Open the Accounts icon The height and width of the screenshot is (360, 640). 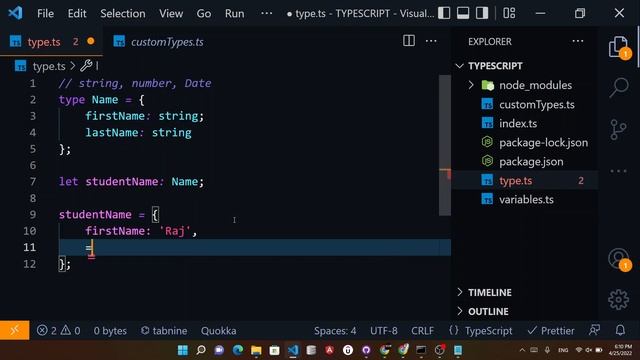619,259
